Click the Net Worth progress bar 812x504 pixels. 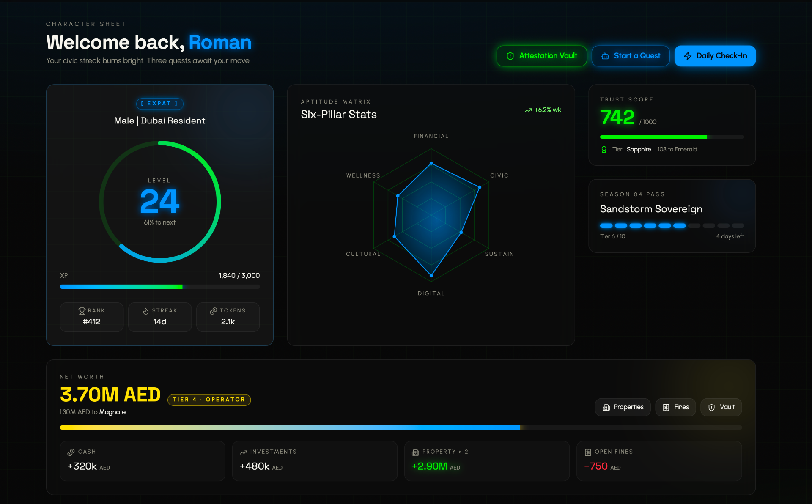pos(401,427)
